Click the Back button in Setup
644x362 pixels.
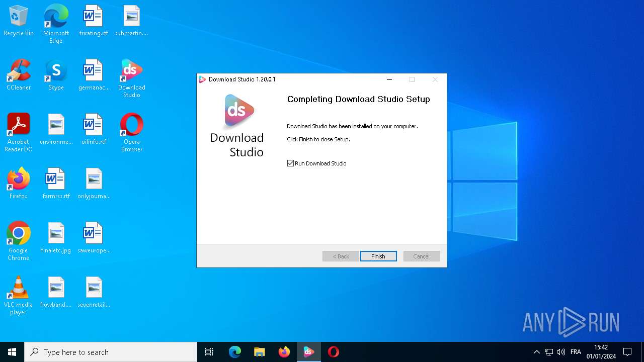[x=341, y=256]
